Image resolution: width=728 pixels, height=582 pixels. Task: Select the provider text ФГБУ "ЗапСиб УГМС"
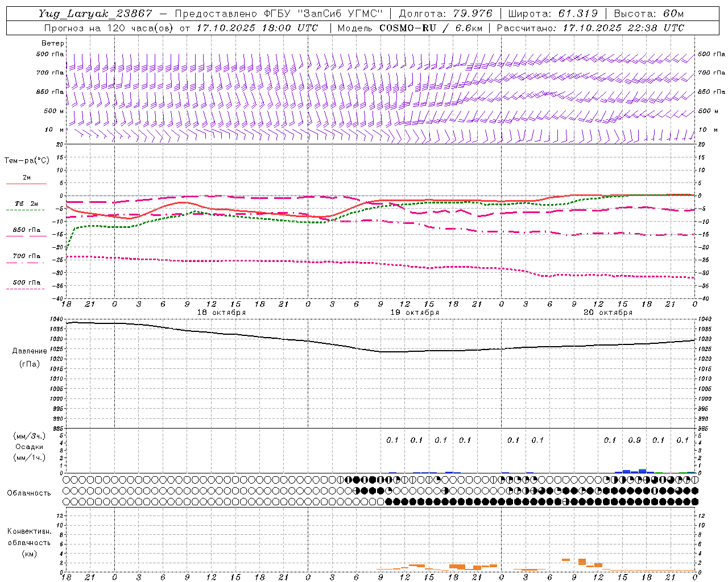323,14
